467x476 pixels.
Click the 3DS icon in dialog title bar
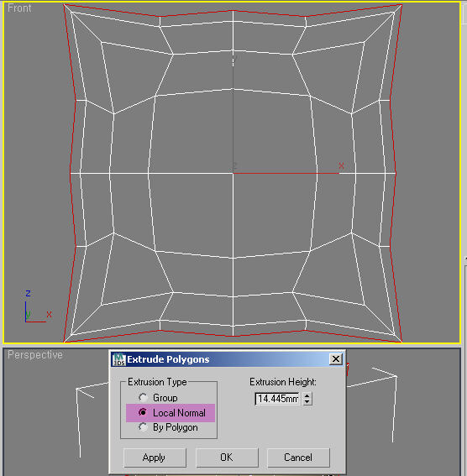coord(119,359)
